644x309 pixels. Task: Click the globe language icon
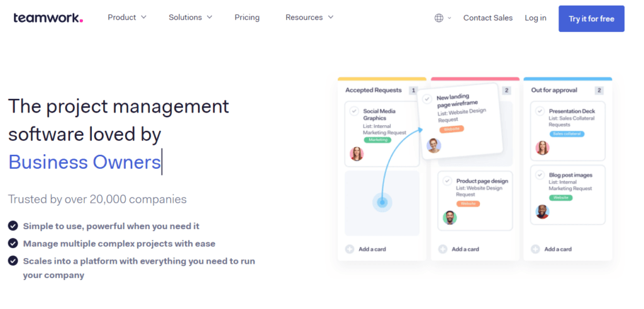point(439,18)
